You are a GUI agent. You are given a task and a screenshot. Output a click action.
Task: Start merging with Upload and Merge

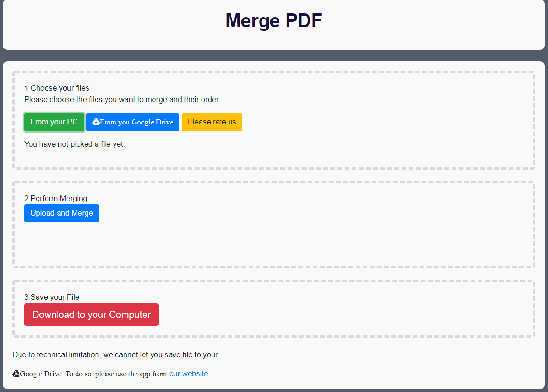click(62, 213)
